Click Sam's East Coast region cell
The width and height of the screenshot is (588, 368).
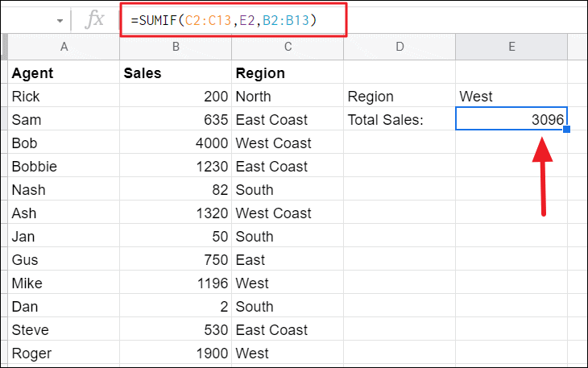point(287,120)
